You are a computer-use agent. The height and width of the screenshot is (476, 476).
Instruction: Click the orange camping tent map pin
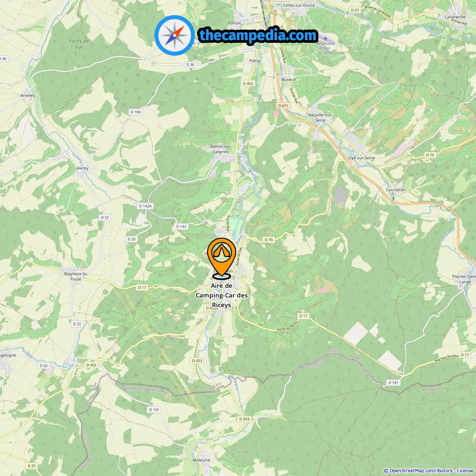(222, 257)
